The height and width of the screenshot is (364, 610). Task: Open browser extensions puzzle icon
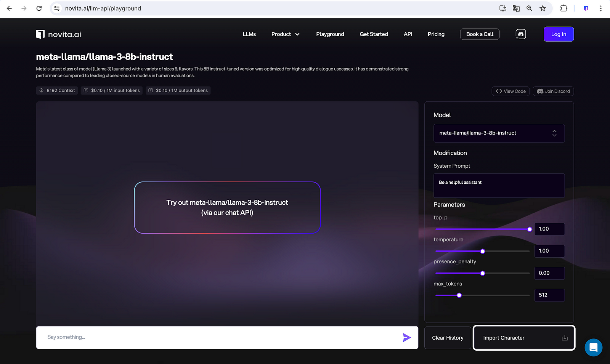coord(563,8)
